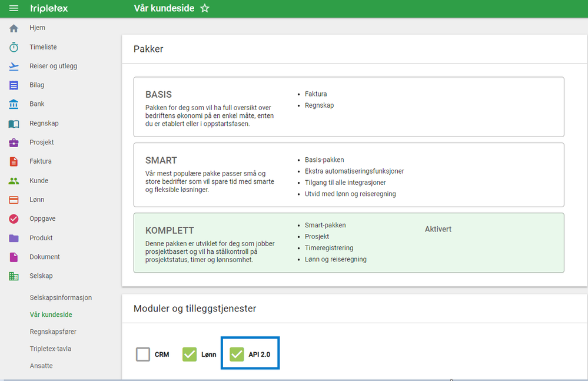This screenshot has height=381, width=588.
Task: Click the Dokument page icon
Action: click(x=14, y=257)
